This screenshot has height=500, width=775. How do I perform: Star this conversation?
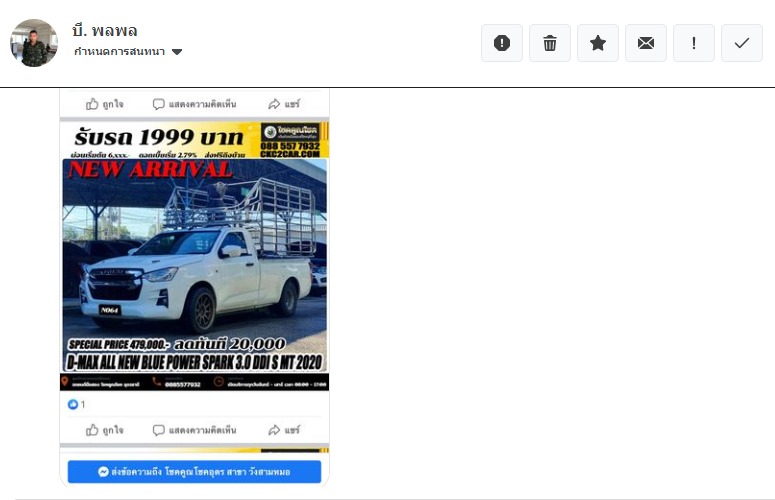[x=598, y=43]
